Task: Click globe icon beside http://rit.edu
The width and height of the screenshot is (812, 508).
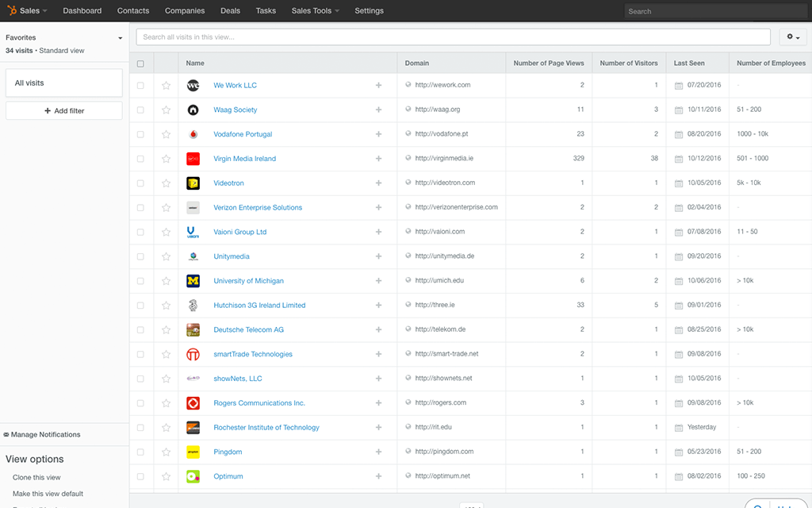Action: point(408,426)
